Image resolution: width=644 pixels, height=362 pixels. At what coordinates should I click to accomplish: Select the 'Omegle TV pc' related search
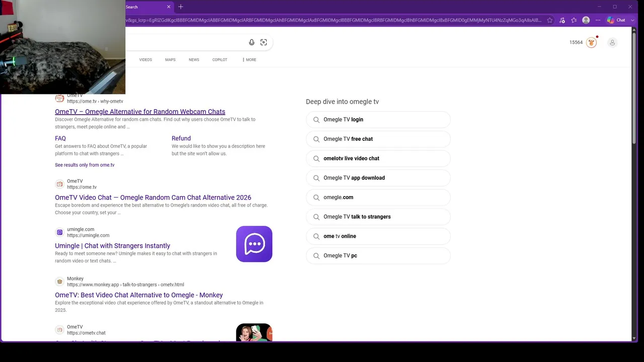[378, 256]
